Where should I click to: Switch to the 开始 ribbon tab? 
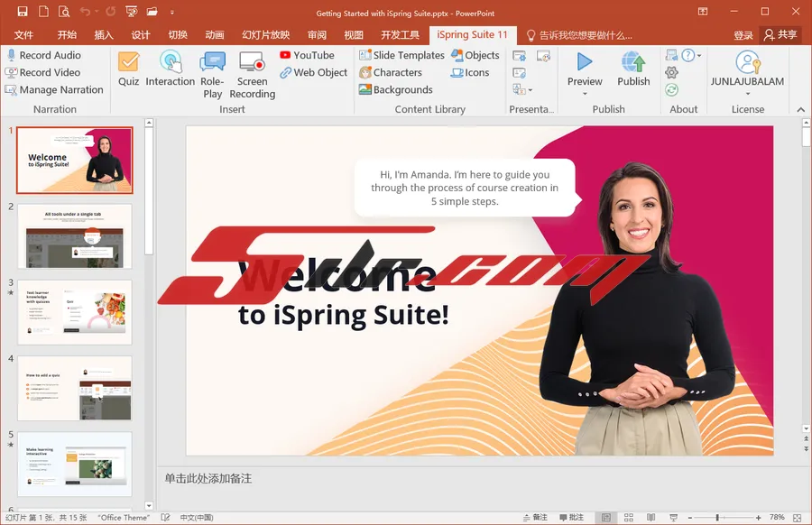tap(67, 35)
